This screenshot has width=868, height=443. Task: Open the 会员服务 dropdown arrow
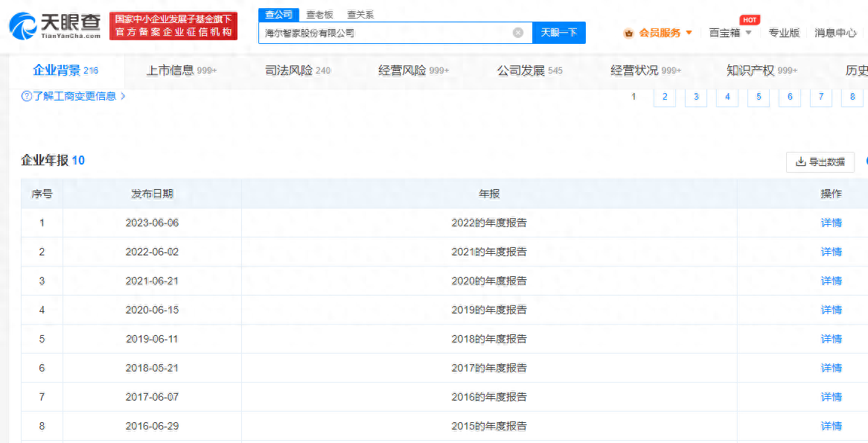tap(689, 33)
